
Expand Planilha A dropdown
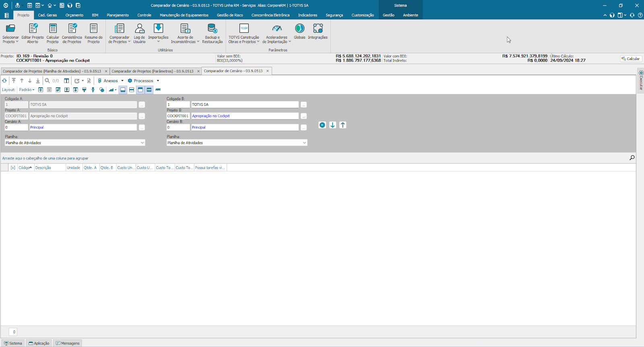coord(142,143)
